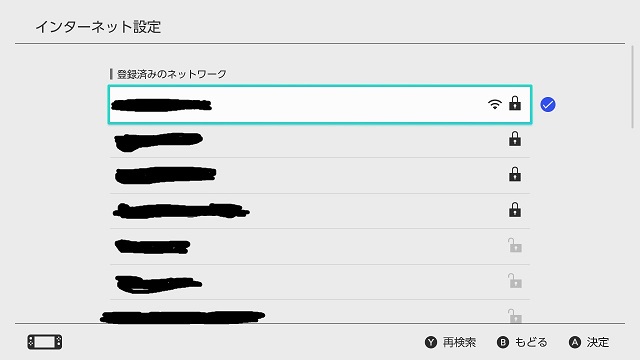Click the blue connected checkmark badge

[x=548, y=104]
